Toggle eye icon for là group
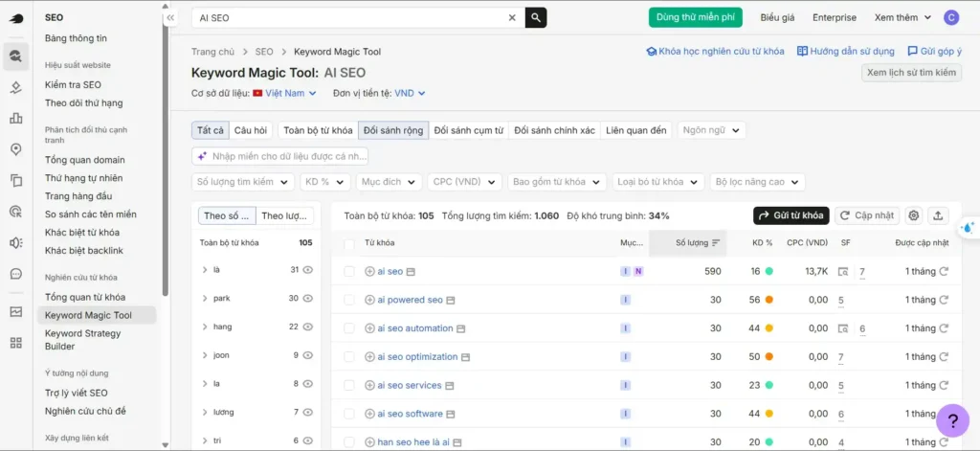Viewport: 980px width, 451px height. pyautogui.click(x=307, y=270)
